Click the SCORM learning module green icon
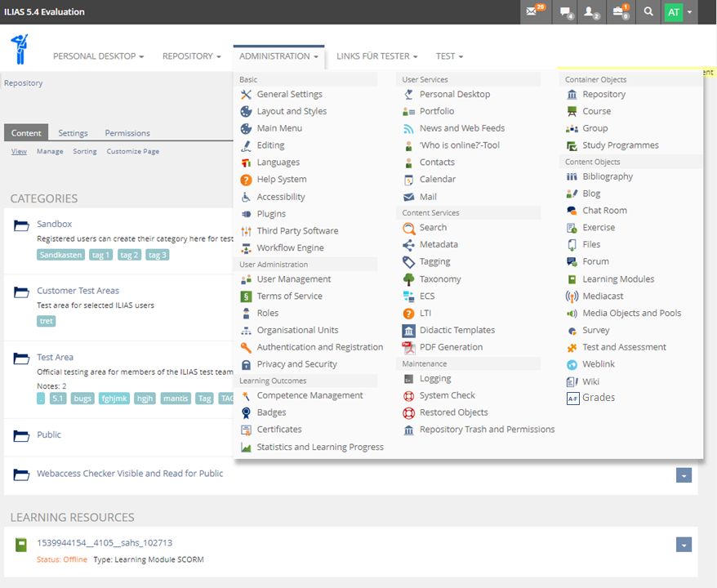This screenshot has height=588, width=717. (21, 544)
